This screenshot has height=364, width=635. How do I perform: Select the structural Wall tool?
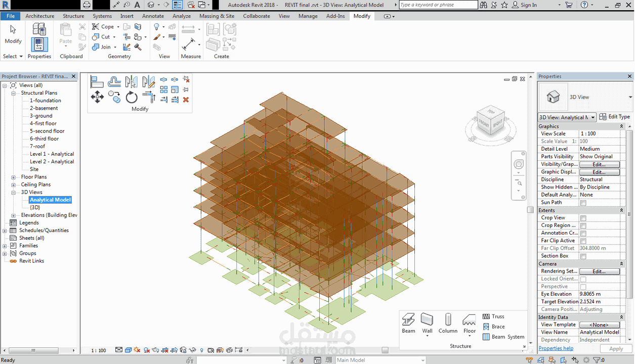click(428, 324)
